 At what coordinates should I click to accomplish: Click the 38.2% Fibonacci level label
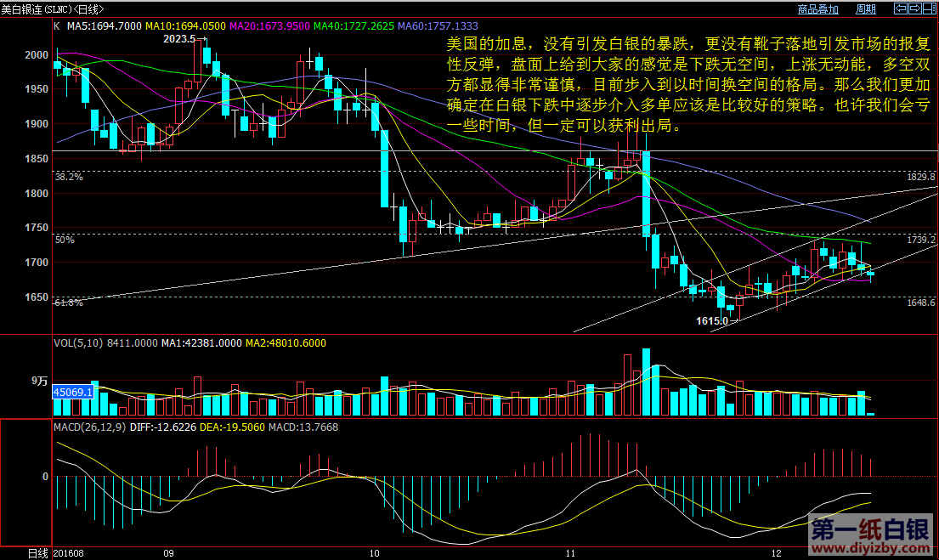click(x=68, y=178)
